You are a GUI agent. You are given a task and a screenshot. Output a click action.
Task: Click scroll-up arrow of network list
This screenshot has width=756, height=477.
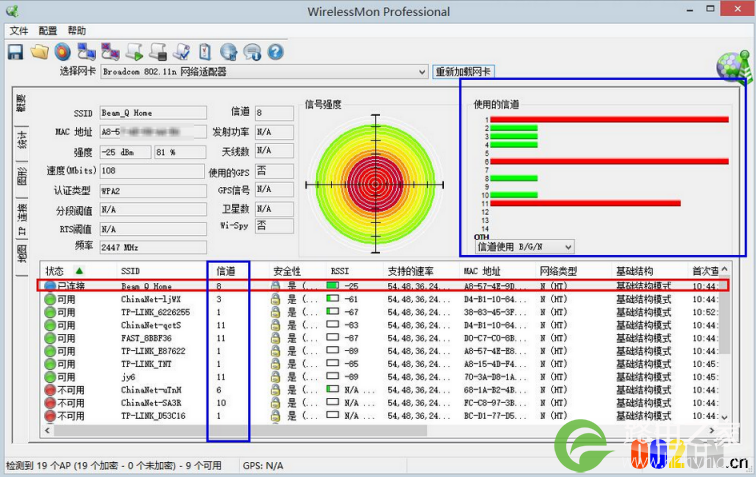724,269
